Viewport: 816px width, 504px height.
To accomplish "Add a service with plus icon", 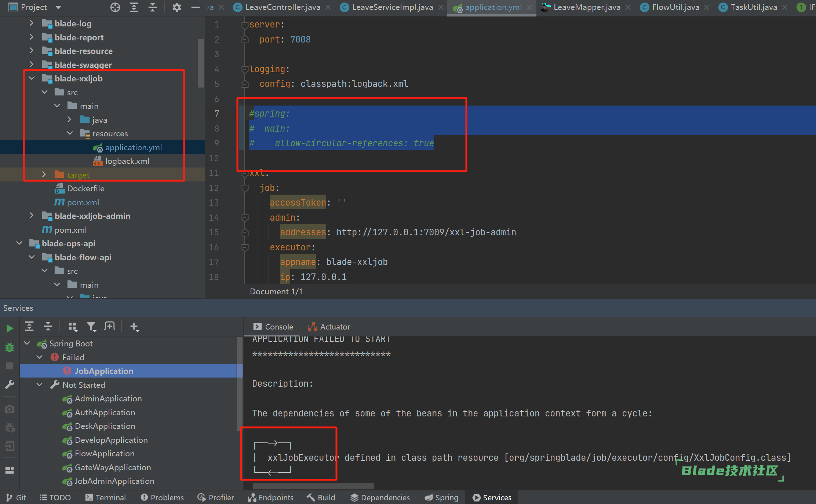I will click(135, 327).
